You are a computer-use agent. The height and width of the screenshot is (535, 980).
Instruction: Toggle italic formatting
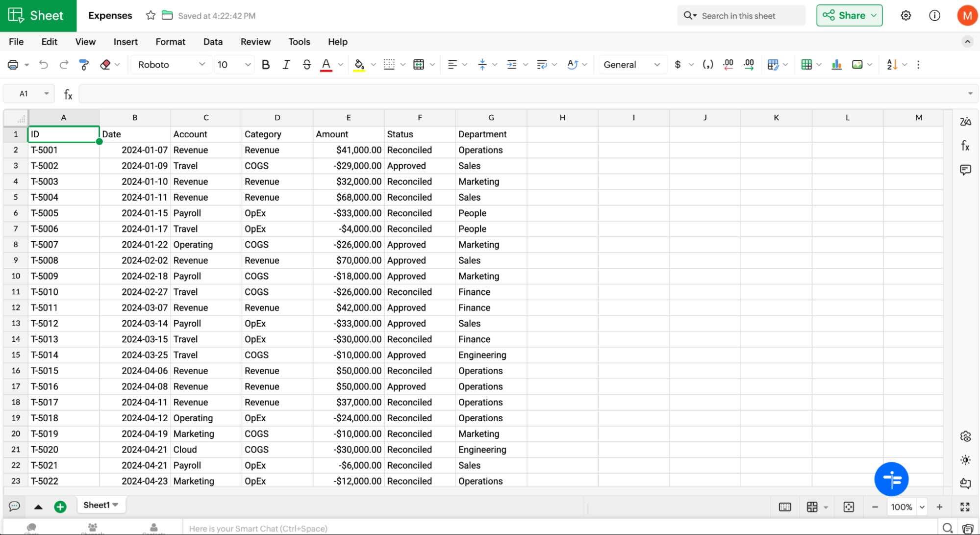[286, 65]
